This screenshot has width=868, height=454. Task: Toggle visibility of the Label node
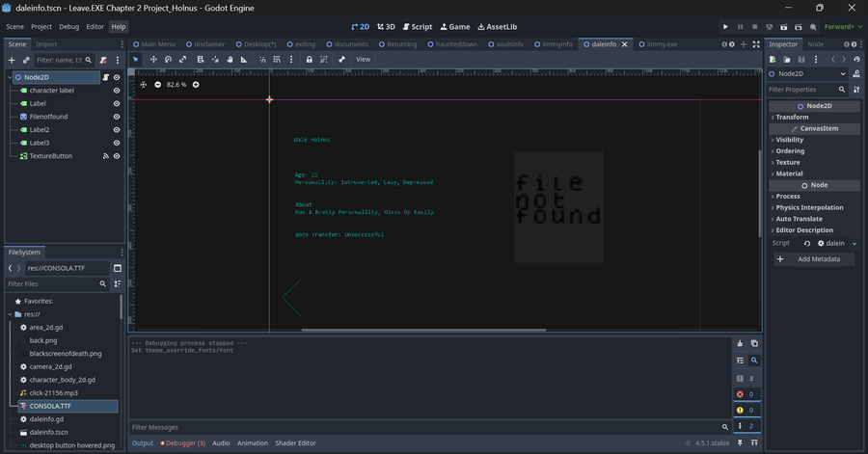(117, 103)
